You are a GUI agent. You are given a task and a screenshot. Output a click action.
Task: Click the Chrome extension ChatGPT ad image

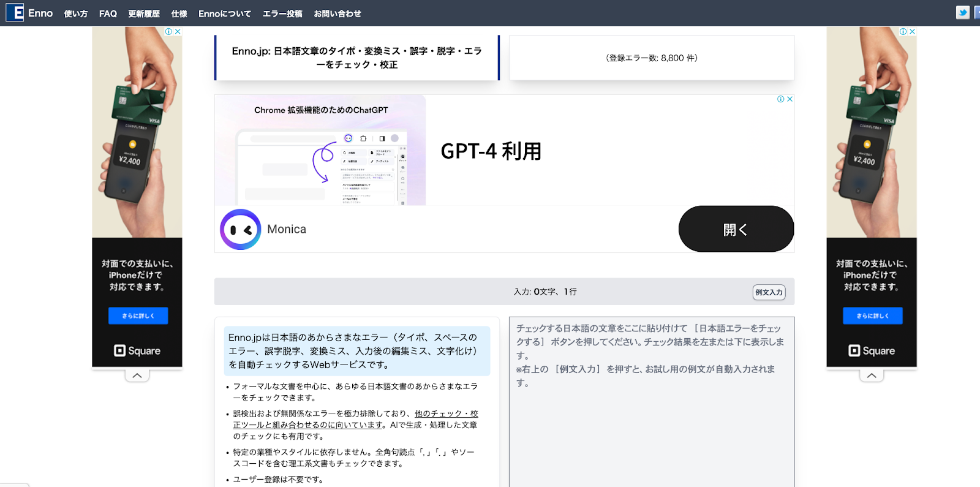pyautogui.click(x=320, y=150)
